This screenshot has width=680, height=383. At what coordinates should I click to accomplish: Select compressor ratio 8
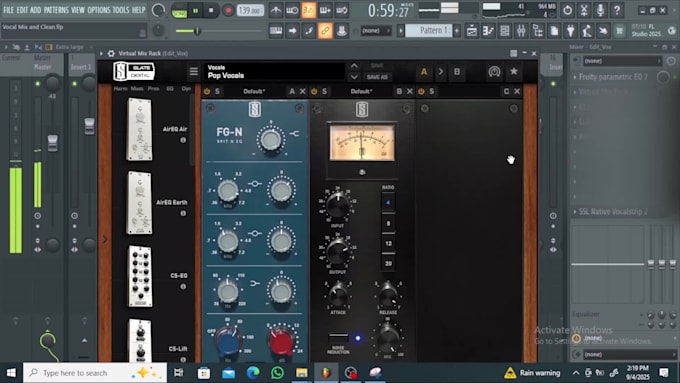click(388, 223)
